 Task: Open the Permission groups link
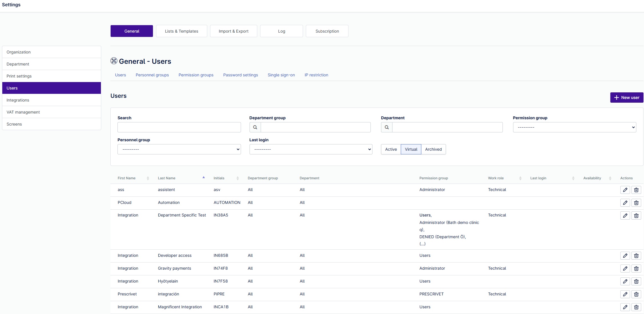(x=196, y=75)
